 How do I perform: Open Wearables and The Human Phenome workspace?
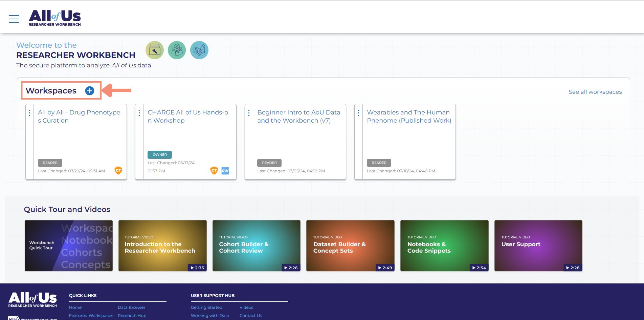pyautogui.click(x=409, y=116)
